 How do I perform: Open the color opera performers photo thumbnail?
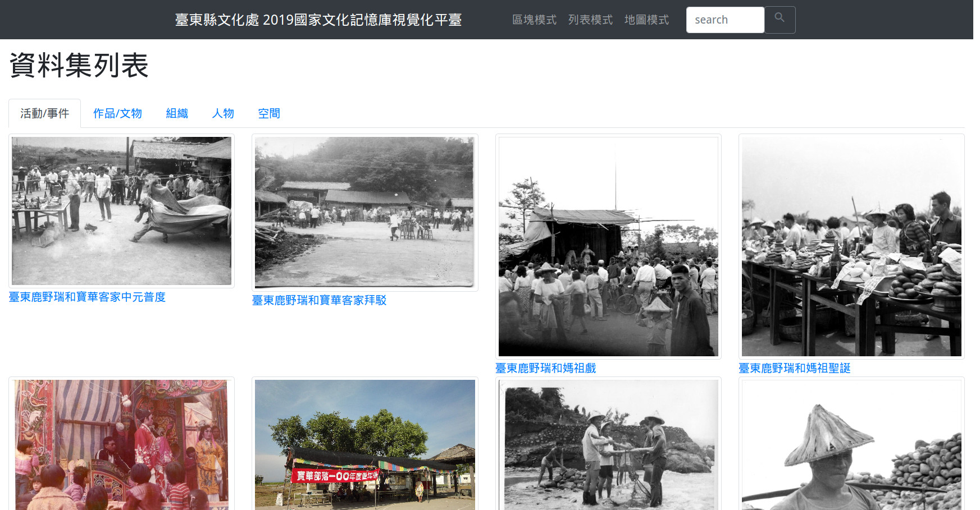pyautogui.click(x=121, y=444)
